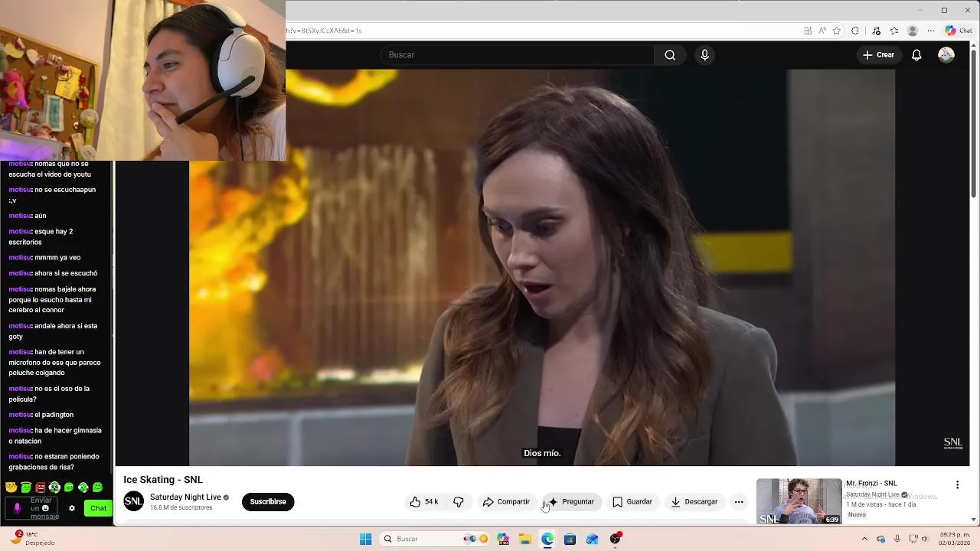Click the Crear button
The height and width of the screenshot is (551, 980).
(x=878, y=55)
